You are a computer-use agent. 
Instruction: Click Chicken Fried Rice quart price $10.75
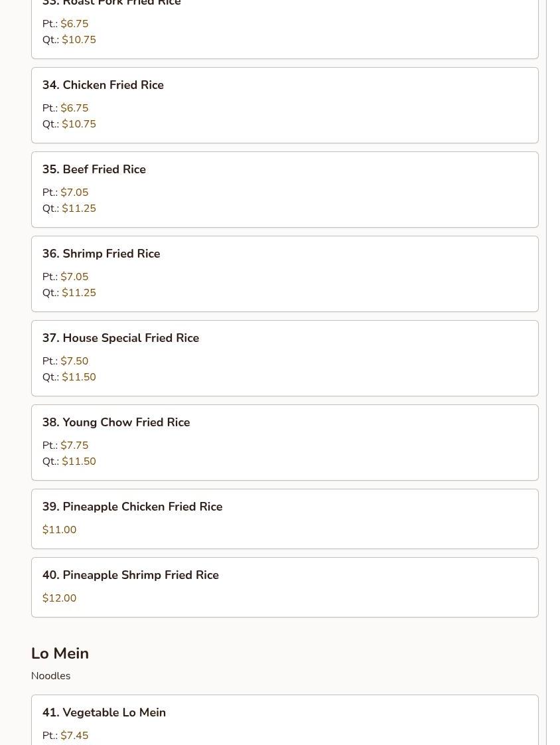pos(79,124)
